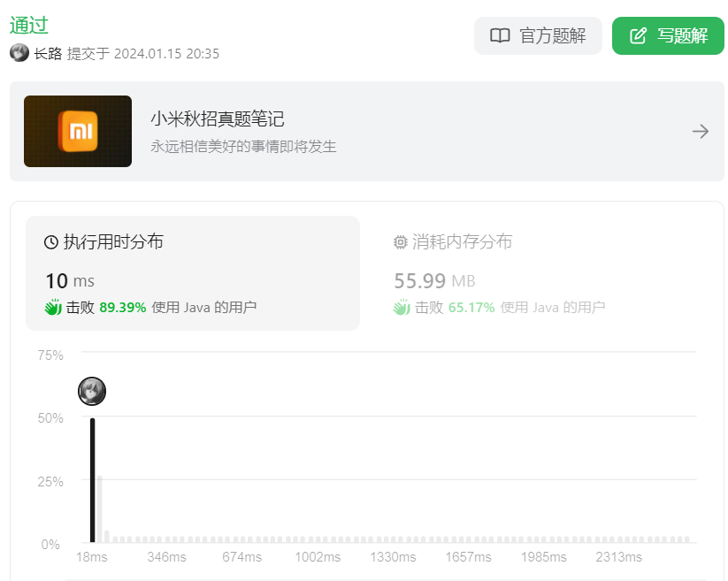Click the 346ms axis label
728x581 pixels.
click(166, 557)
